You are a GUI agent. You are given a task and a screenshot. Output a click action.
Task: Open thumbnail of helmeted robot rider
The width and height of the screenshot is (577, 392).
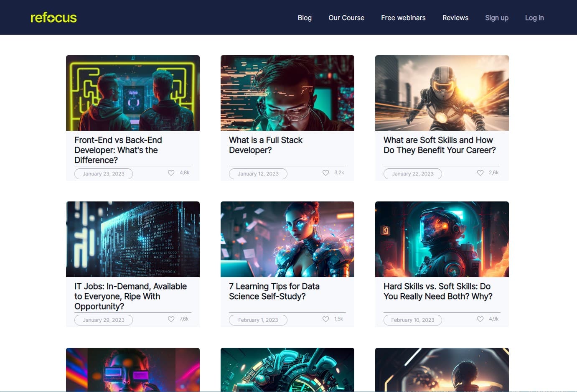442,93
